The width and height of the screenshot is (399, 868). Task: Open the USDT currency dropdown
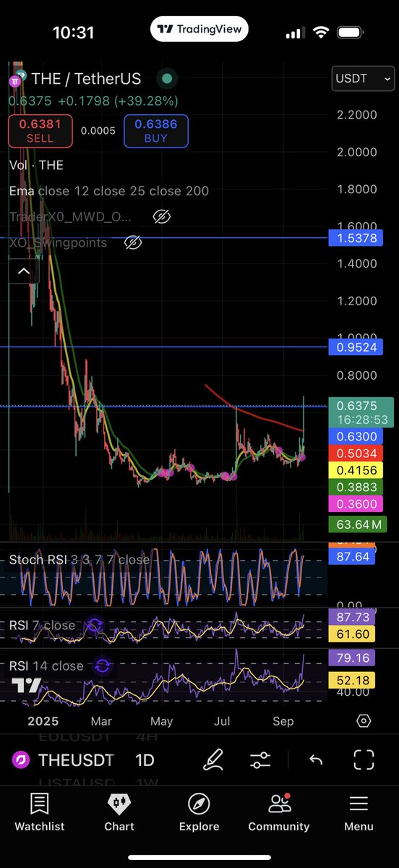coord(363,79)
